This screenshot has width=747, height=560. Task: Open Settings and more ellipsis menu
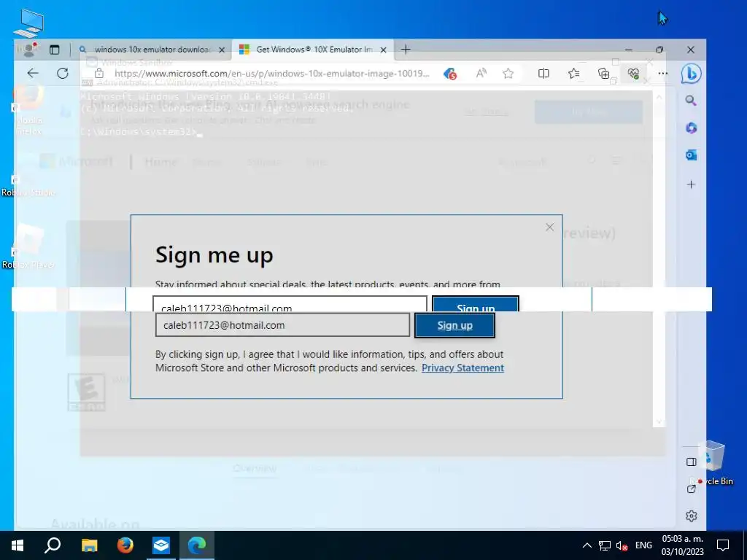click(662, 74)
